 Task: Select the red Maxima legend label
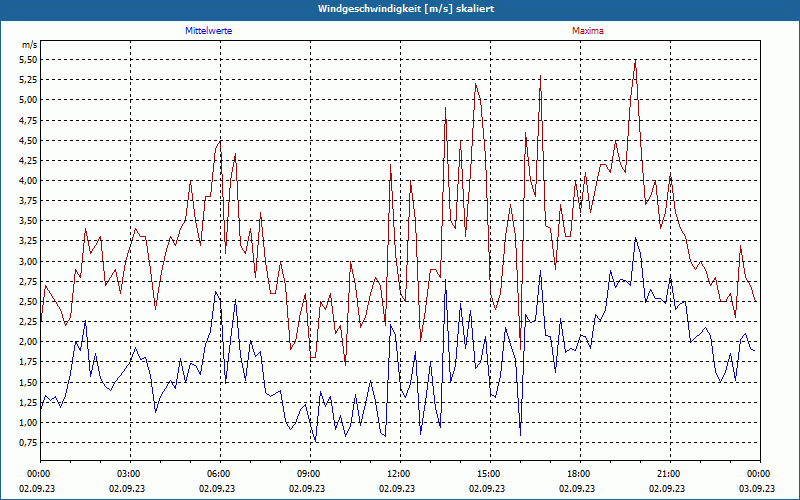(x=588, y=31)
